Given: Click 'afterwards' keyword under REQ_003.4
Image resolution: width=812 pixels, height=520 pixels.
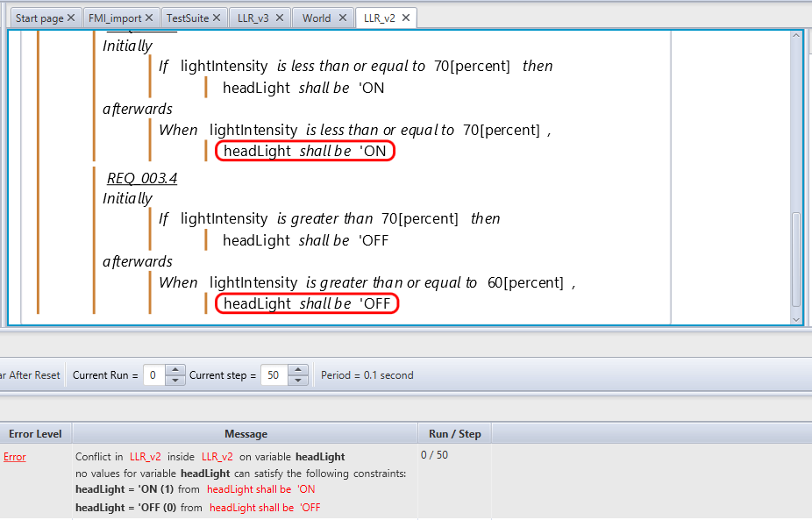Looking at the screenshot, I should [x=137, y=261].
